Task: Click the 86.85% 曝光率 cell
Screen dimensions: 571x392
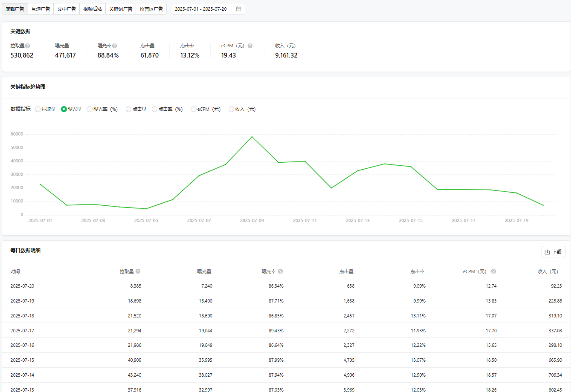Action: (x=276, y=316)
